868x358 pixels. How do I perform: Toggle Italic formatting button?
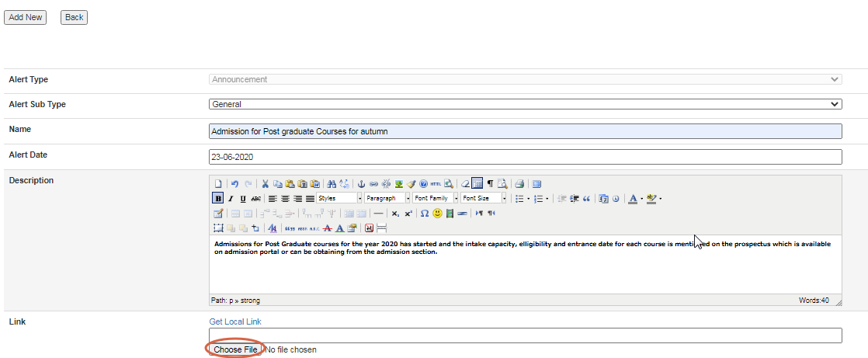[x=231, y=199]
